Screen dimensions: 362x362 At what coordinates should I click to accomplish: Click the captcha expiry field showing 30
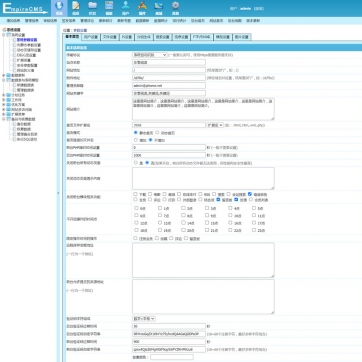169,326
